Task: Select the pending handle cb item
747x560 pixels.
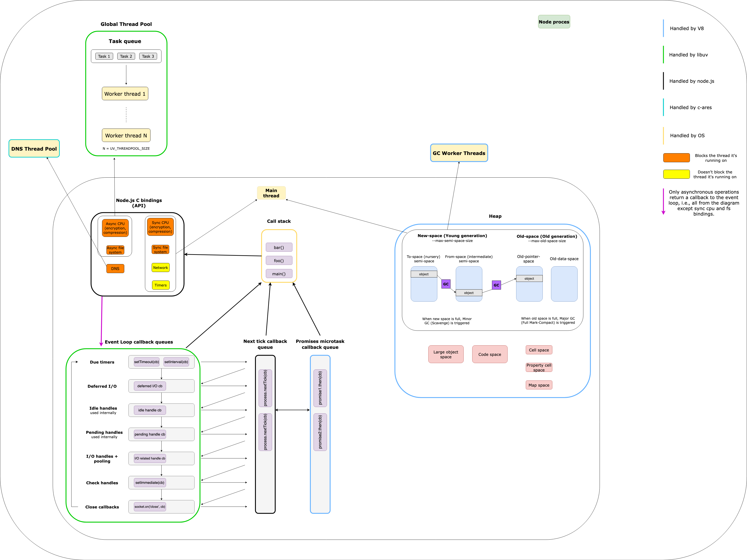Action: pos(150,434)
